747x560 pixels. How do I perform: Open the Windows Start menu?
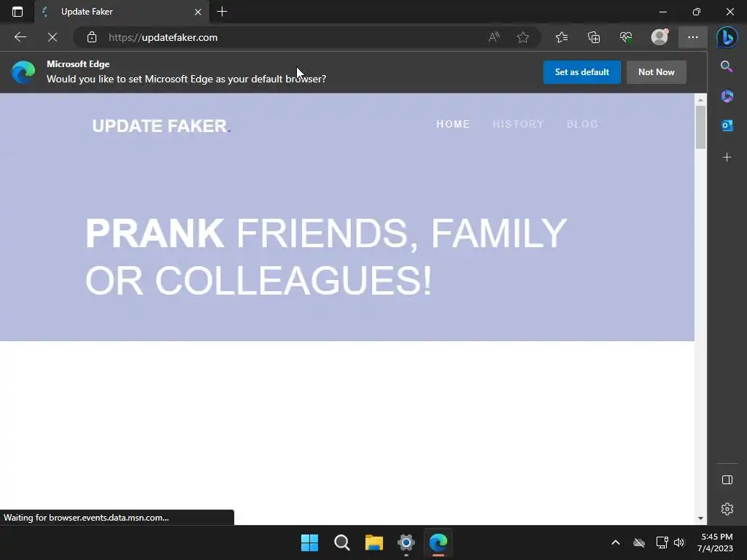pos(309,542)
